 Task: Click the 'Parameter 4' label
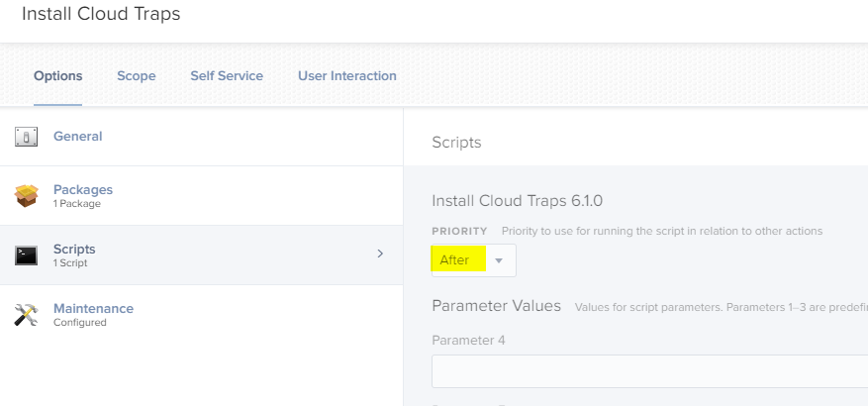coord(468,340)
